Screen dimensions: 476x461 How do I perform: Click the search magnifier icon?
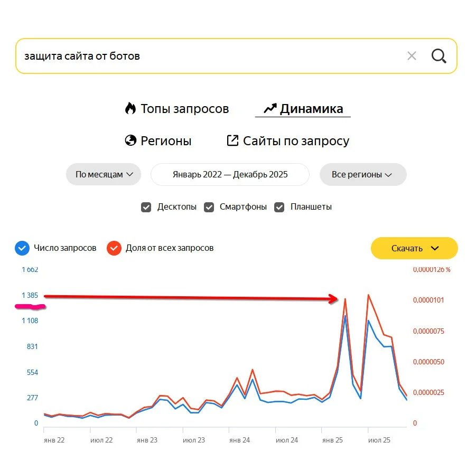439,55
